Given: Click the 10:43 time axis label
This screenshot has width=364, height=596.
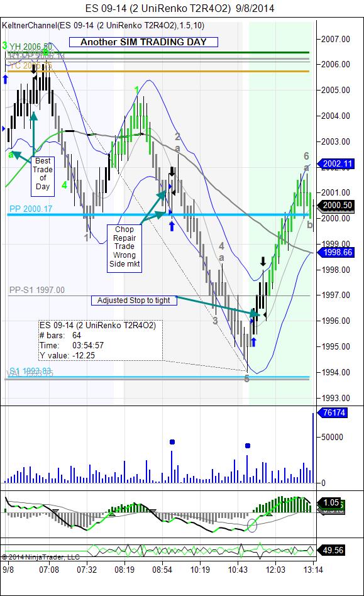Looking at the screenshot, I should point(238,570).
